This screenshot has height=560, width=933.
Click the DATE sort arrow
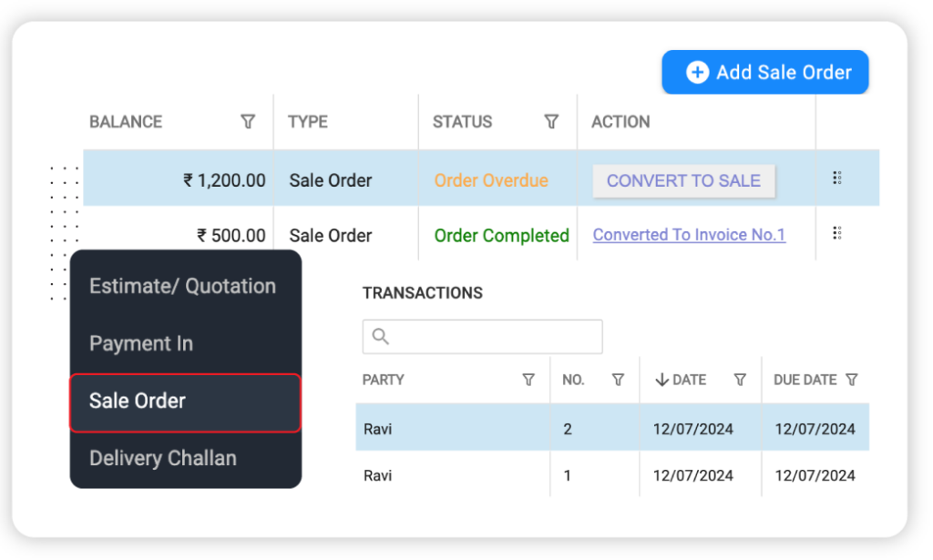tap(661, 380)
